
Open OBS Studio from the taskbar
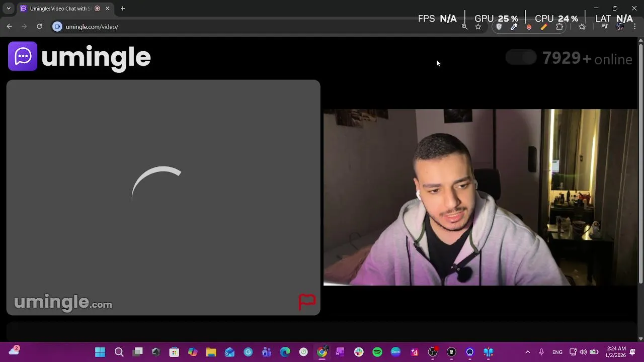[x=433, y=352]
